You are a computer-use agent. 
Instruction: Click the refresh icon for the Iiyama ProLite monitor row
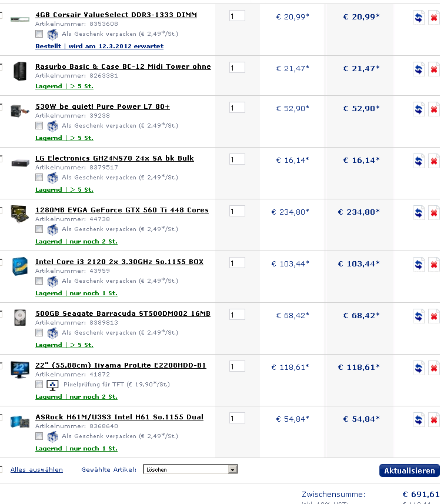coord(419,368)
